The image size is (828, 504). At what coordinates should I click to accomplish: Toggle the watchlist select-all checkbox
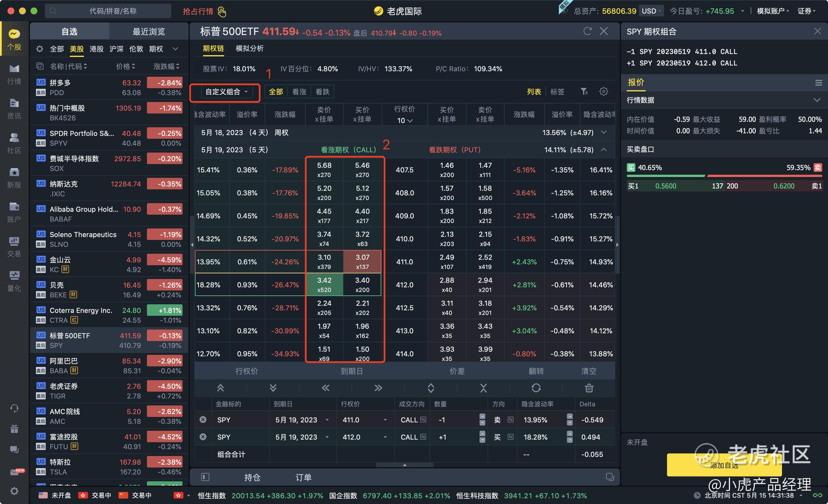click(x=40, y=66)
